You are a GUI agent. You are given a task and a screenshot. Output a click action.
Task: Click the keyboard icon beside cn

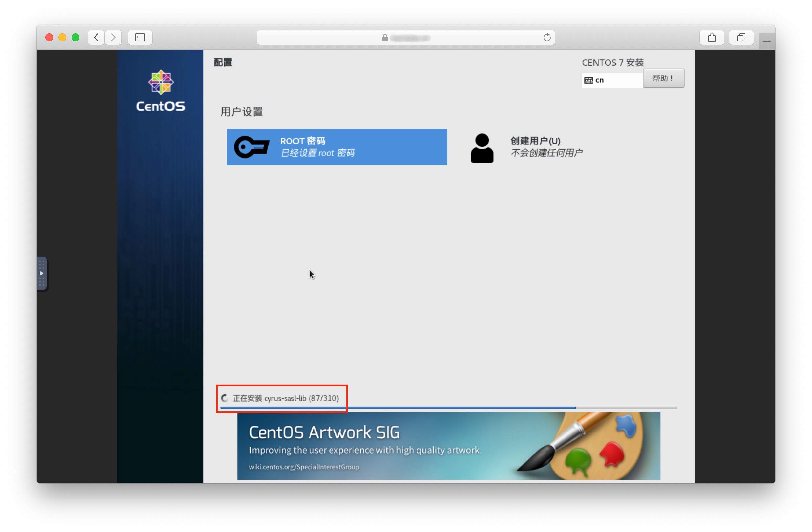588,80
